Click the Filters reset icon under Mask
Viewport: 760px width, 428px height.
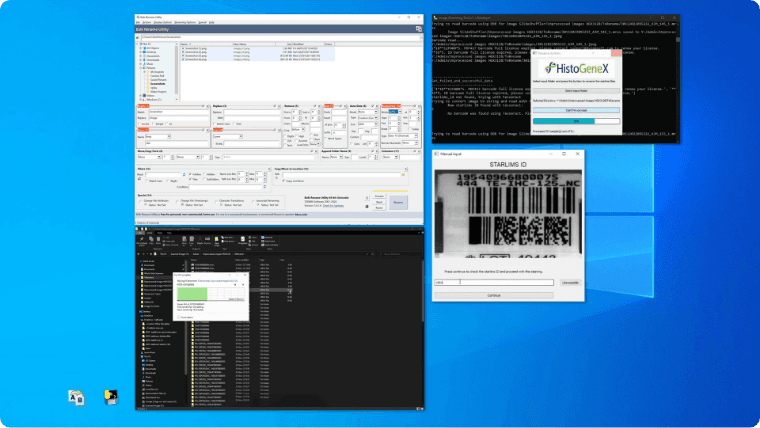point(139,178)
